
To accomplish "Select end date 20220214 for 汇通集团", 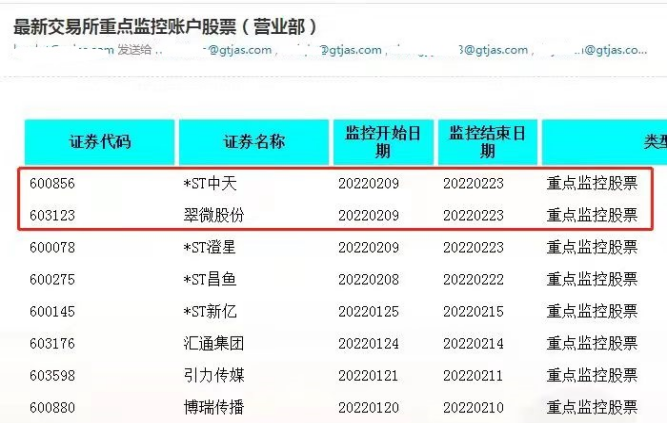I will pos(473,343).
